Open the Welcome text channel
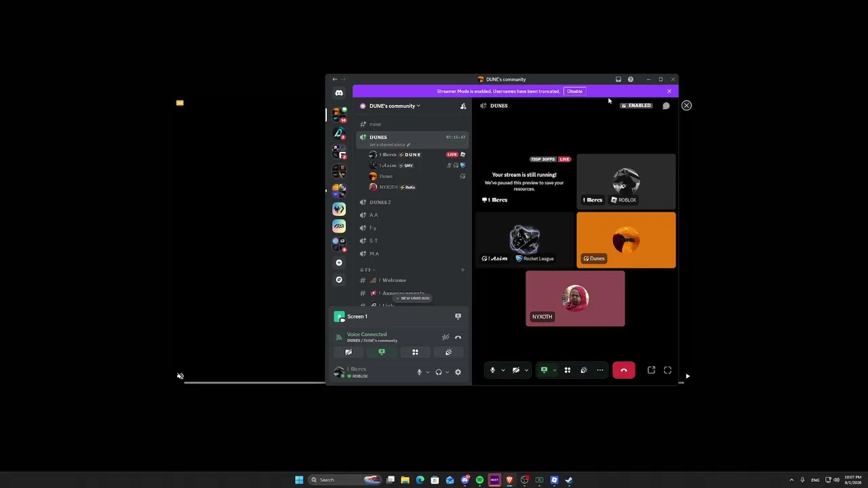Screen dimensions: 868x488 coord(412,280)
